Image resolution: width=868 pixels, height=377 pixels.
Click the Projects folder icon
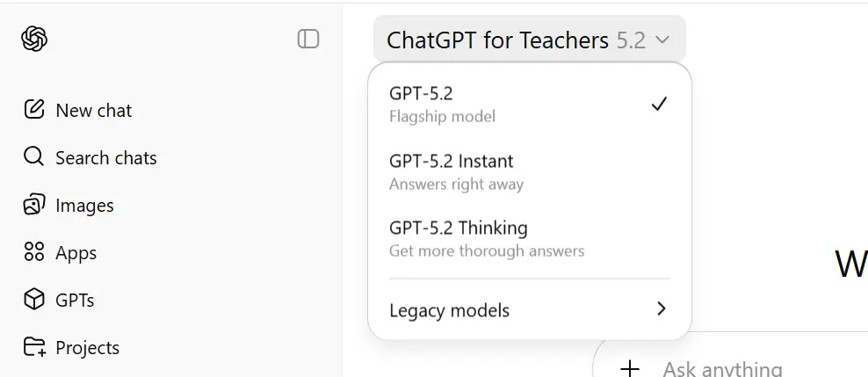click(34, 347)
